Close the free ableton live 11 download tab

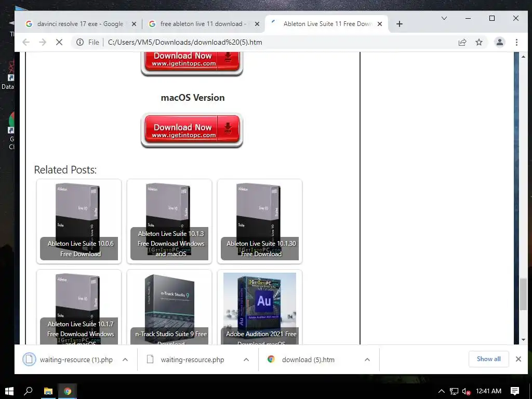(x=257, y=24)
